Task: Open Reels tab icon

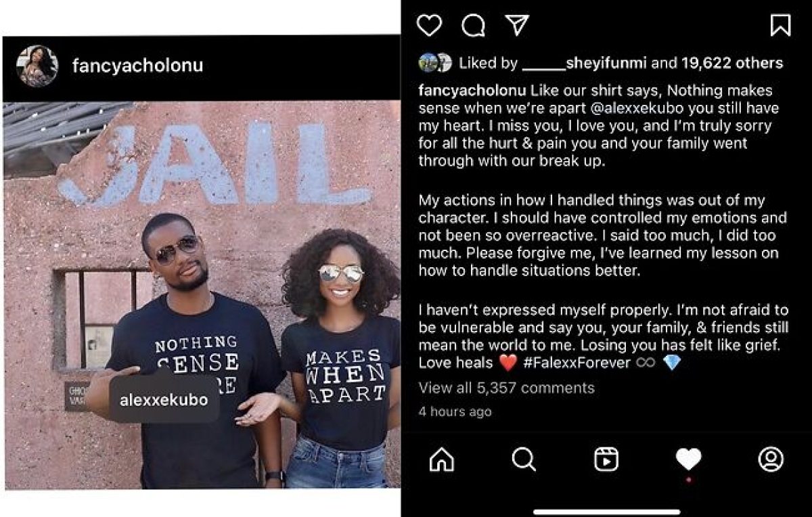Action: click(606, 459)
